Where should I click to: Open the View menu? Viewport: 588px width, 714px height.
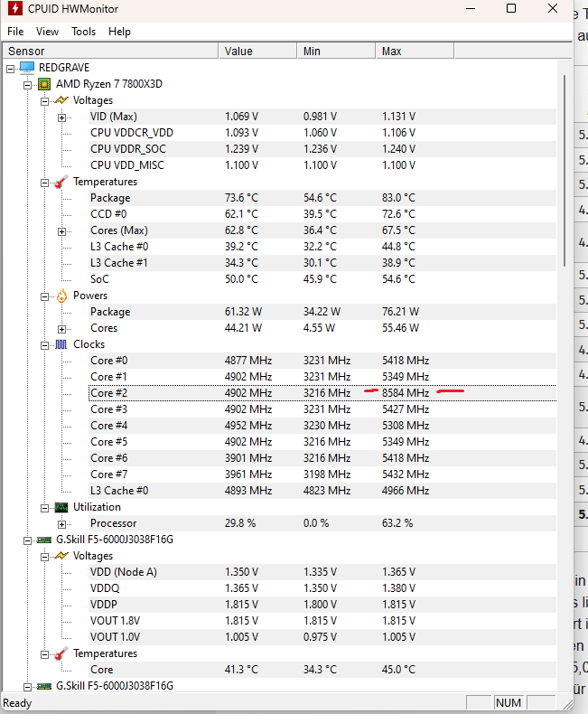[47, 32]
